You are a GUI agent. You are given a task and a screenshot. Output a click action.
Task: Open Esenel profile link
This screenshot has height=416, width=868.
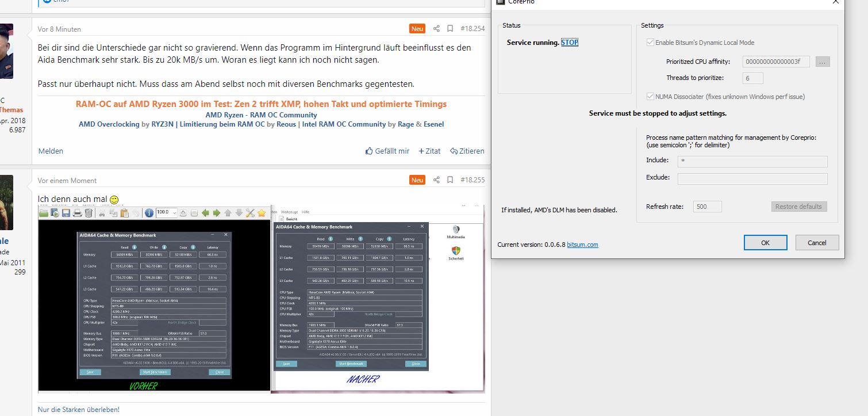pos(433,124)
